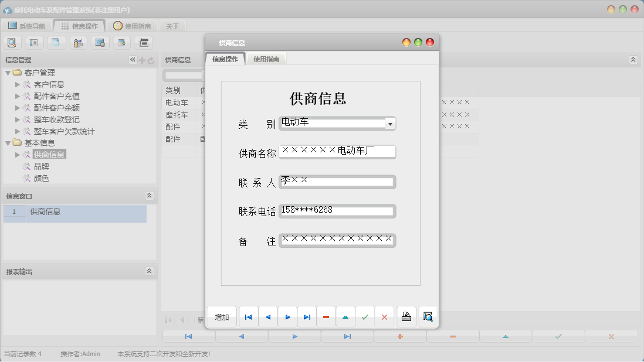
Task: Expand the 客户信息 tree node
Action: click(18, 84)
